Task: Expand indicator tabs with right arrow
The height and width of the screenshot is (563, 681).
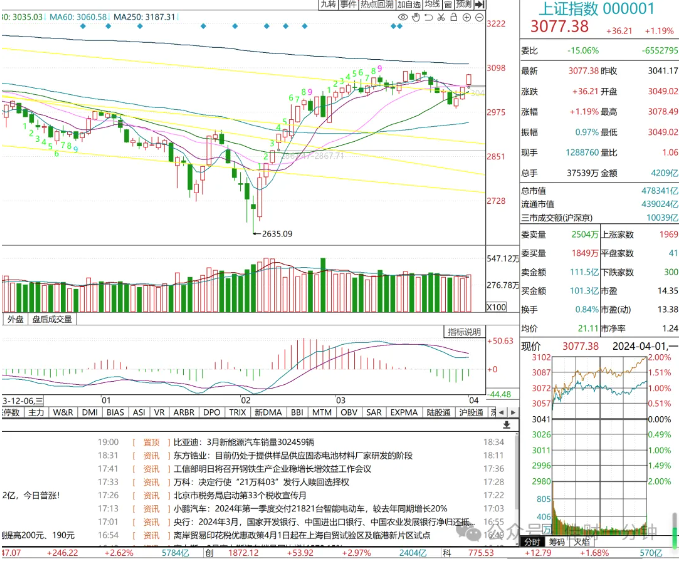Action: click(x=513, y=412)
